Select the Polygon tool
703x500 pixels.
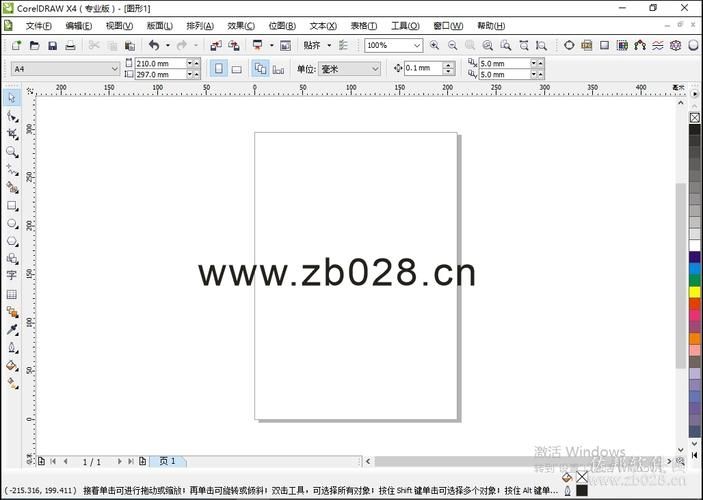click(12, 241)
